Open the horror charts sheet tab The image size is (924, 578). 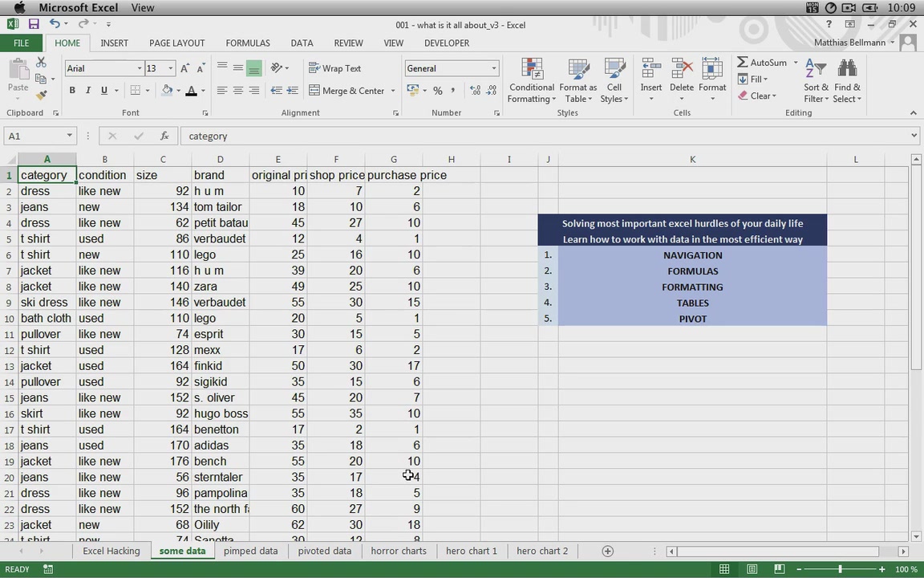[399, 551]
